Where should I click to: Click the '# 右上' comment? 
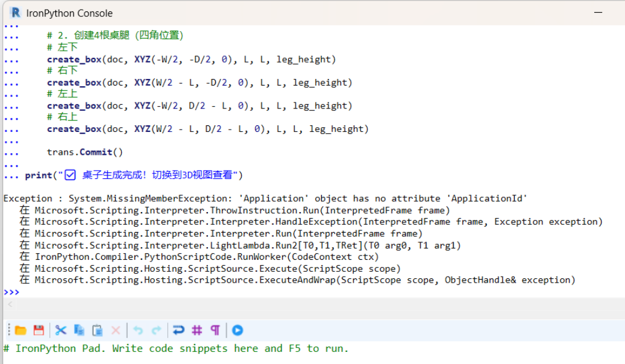coord(62,117)
